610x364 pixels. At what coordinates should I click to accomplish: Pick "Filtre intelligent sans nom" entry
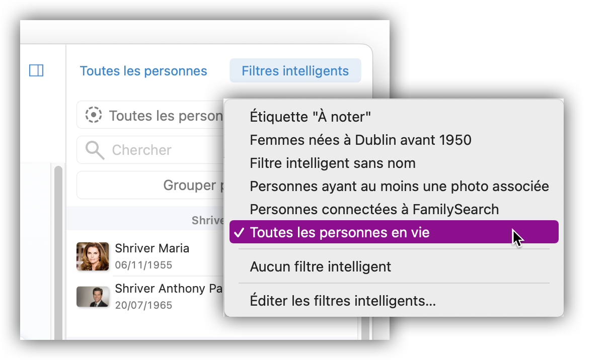pos(333,163)
